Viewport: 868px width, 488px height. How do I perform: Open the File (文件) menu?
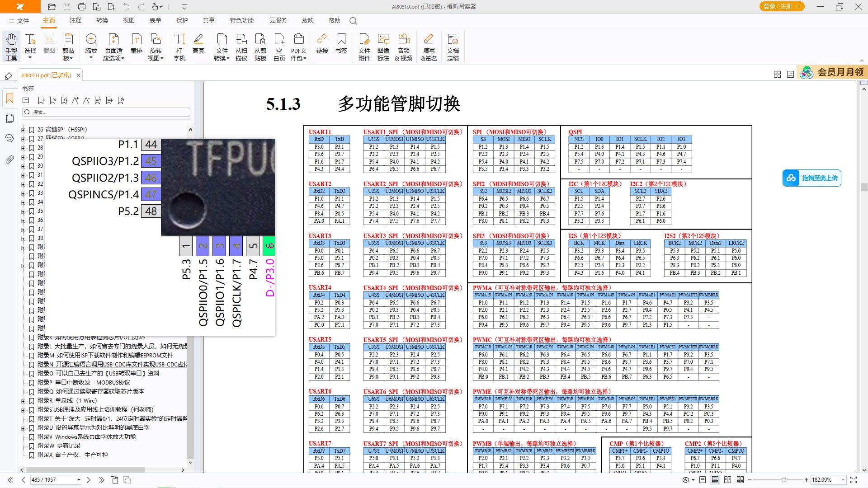19,21
